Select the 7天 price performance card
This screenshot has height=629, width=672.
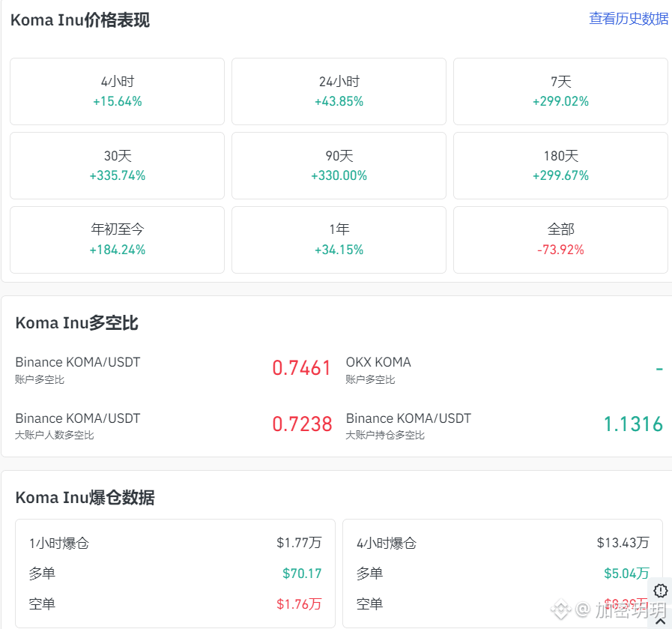560,91
